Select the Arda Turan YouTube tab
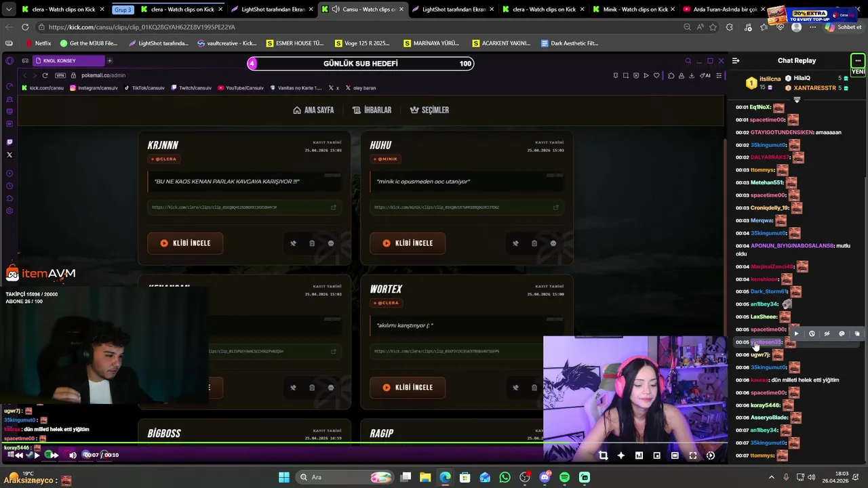868x488 pixels. [x=724, y=9]
